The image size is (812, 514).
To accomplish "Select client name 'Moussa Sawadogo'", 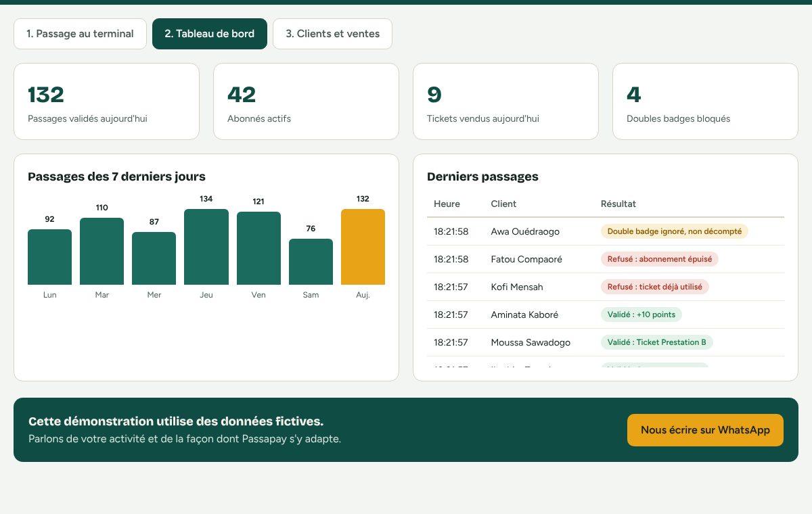I will coord(531,342).
